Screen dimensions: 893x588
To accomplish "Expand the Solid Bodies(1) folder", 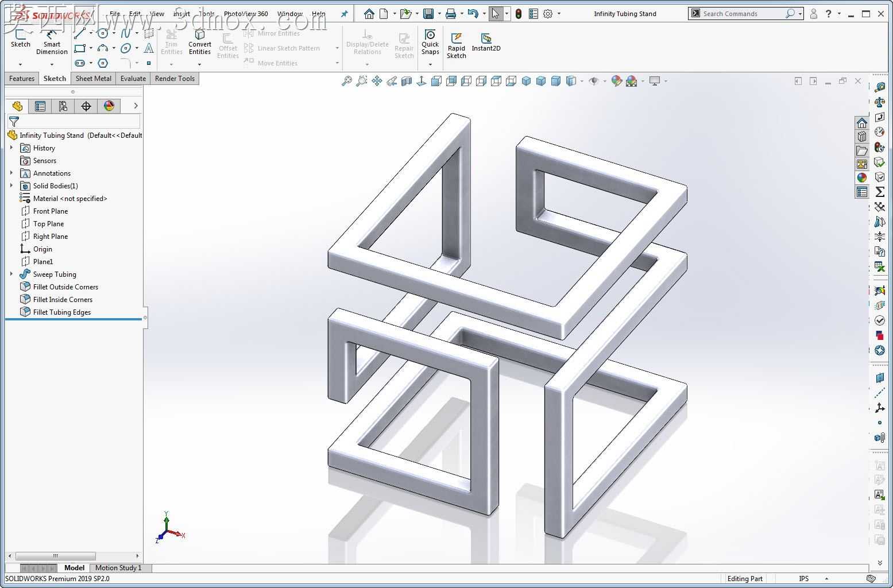I will pyautogui.click(x=11, y=186).
